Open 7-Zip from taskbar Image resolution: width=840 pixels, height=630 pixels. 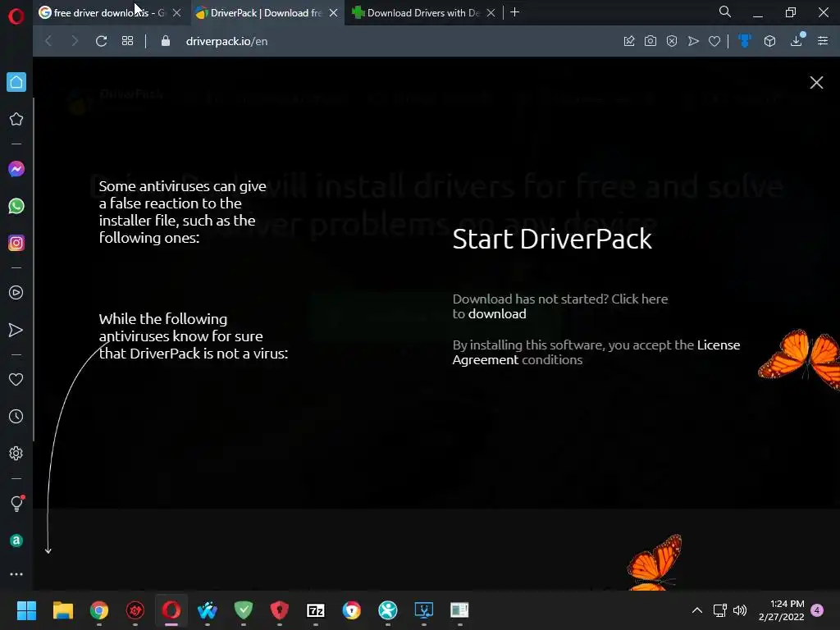click(316, 610)
